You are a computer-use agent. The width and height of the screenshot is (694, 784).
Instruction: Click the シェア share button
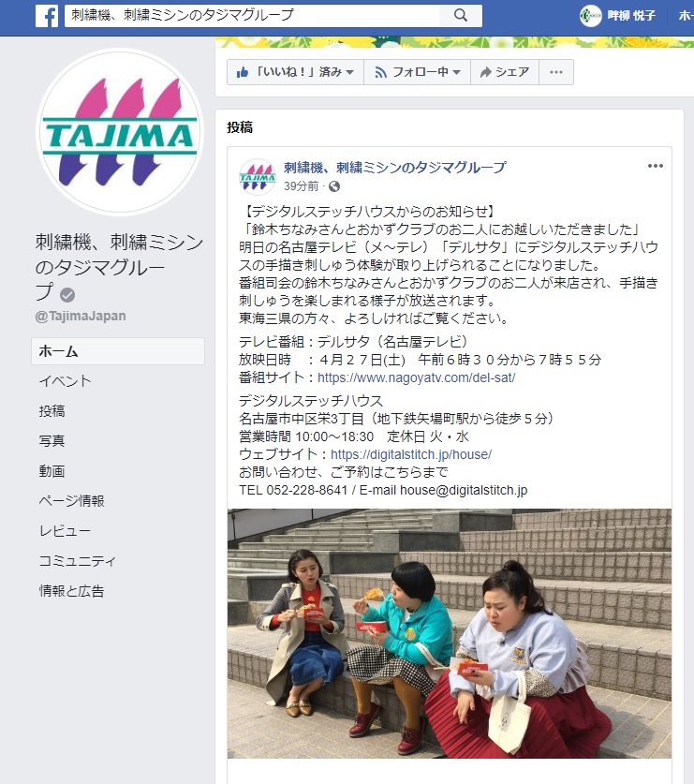pos(505,72)
